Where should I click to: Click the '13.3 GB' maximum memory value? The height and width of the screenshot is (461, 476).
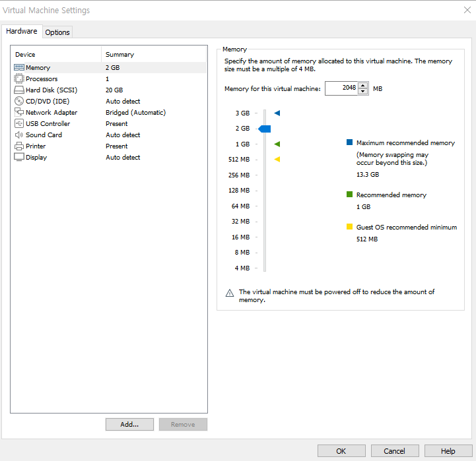point(368,174)
